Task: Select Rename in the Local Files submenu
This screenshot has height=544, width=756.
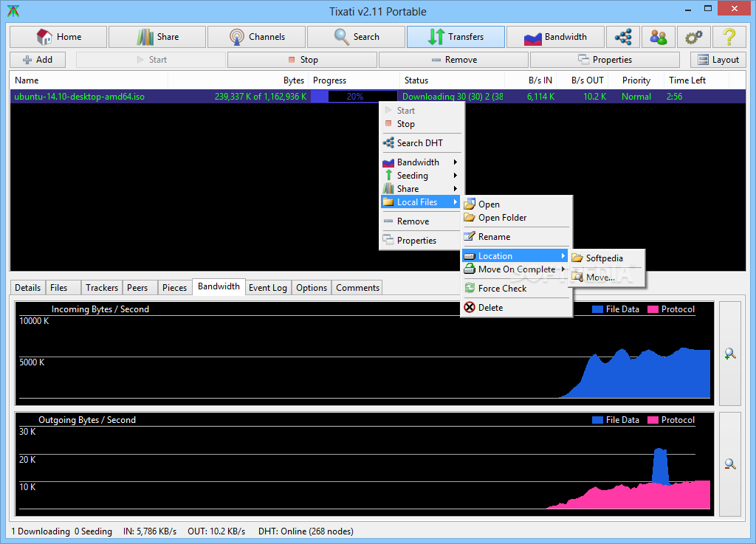Action: click(x=516, y=237)
